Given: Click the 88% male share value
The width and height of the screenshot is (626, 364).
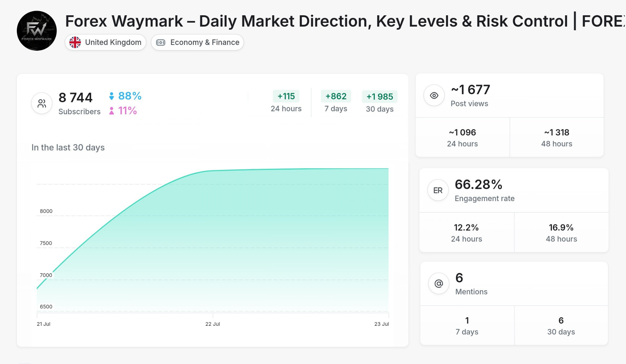Looking at the screenshot, I should [x=130, y=96].
